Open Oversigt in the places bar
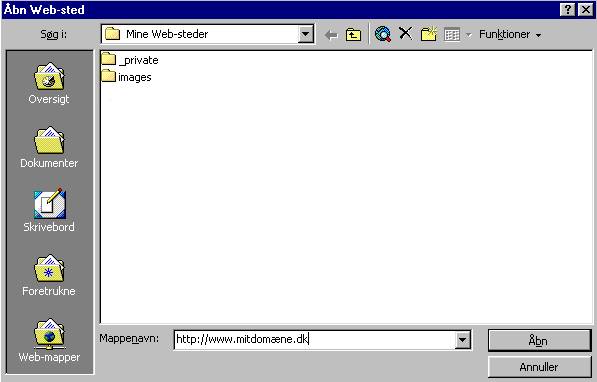Viewport: 597px width, 382px height. click(x=49, y=83)
